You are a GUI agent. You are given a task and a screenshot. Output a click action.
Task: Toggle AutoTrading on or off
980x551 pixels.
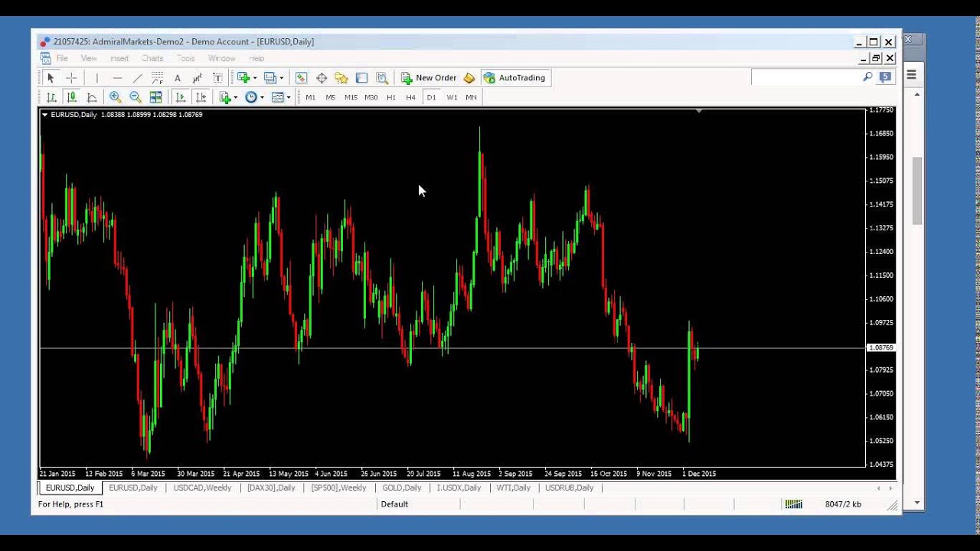pos(514,78)
